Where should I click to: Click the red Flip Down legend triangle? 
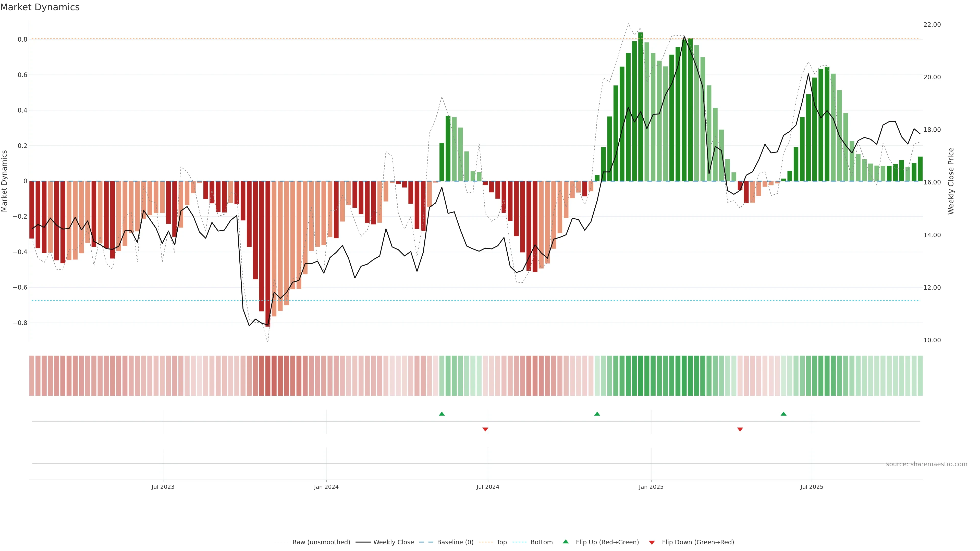(652, 542)
